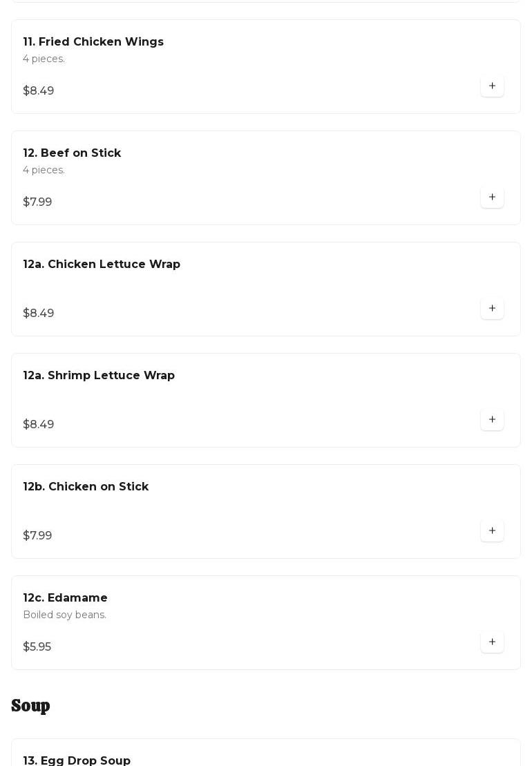Open 12. Beef on Stick item title
Screen dimensions: 532x766
[72, 153]
